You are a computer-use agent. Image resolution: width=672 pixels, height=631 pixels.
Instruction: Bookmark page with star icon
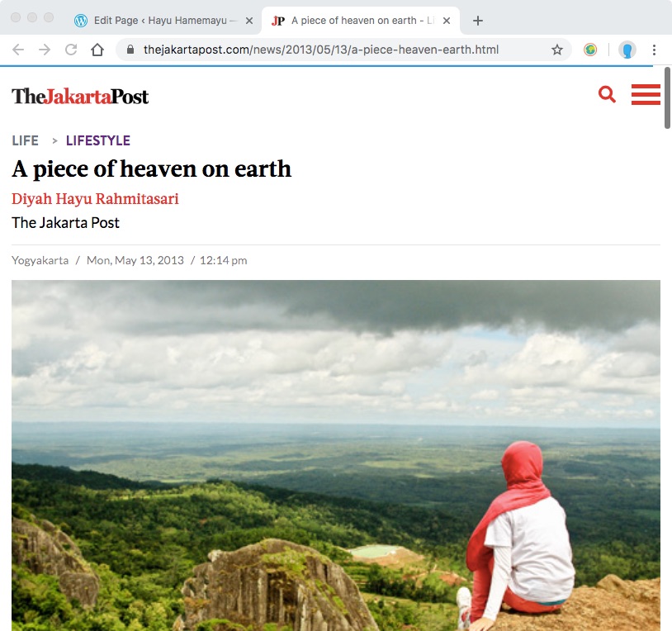tap(557, 50)
